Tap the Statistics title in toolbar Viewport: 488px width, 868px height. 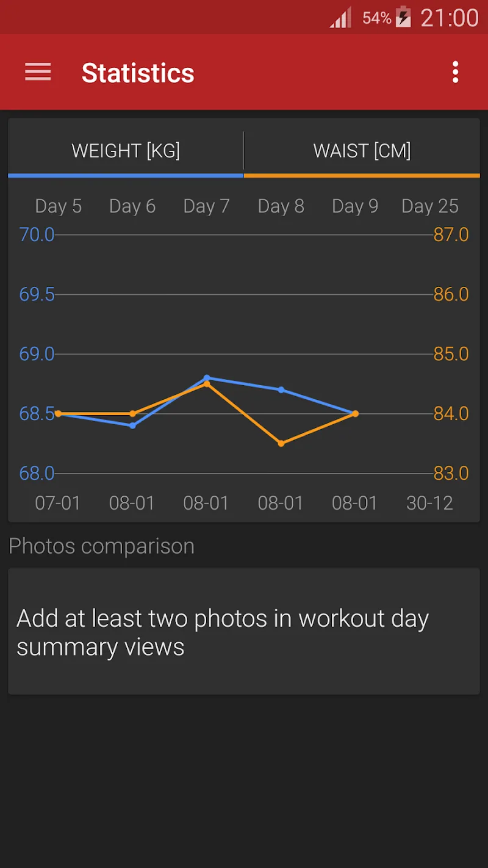(x=138, y=73)
